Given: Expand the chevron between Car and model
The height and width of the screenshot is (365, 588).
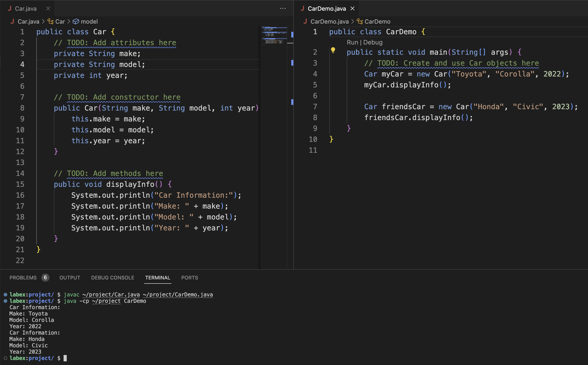Looking at the screenshot, I should click(x=68, y=22).
